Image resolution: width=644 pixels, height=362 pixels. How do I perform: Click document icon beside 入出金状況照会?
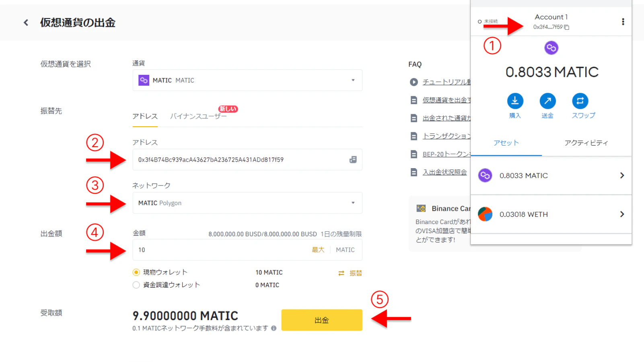[414, 172]
